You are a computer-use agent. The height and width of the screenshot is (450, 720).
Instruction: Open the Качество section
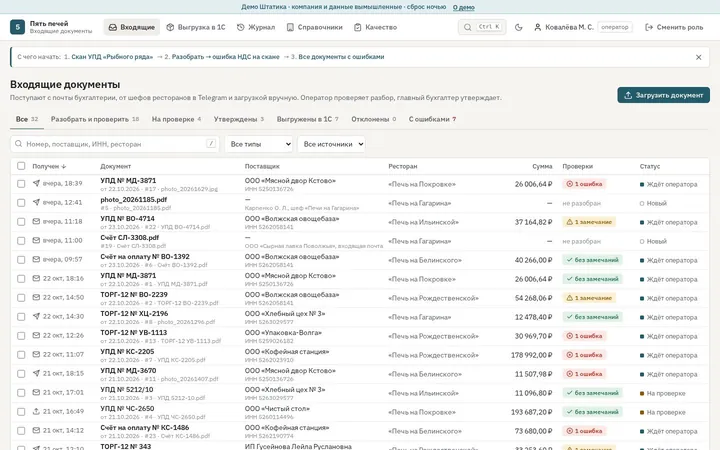(376, 27)
